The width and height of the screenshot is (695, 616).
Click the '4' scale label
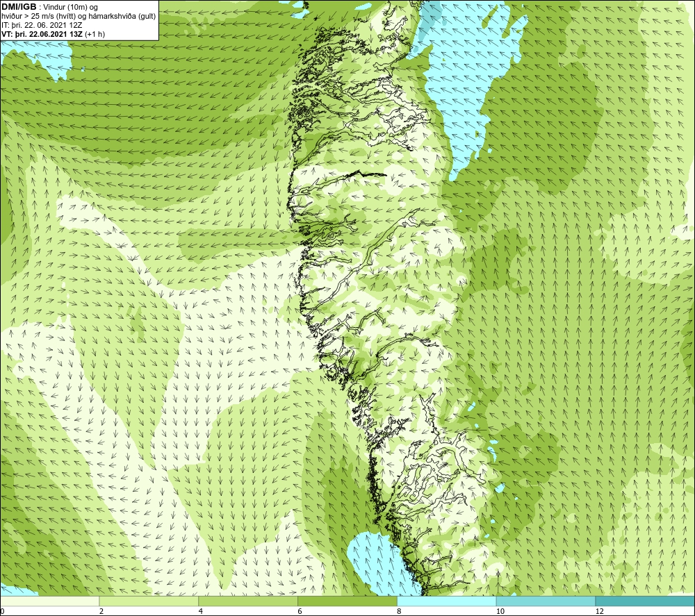[201, 611]
